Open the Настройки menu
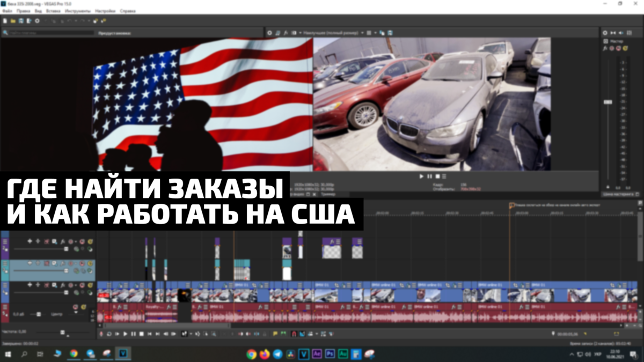This screenshot has height=362, width=644. coord(105,11)
